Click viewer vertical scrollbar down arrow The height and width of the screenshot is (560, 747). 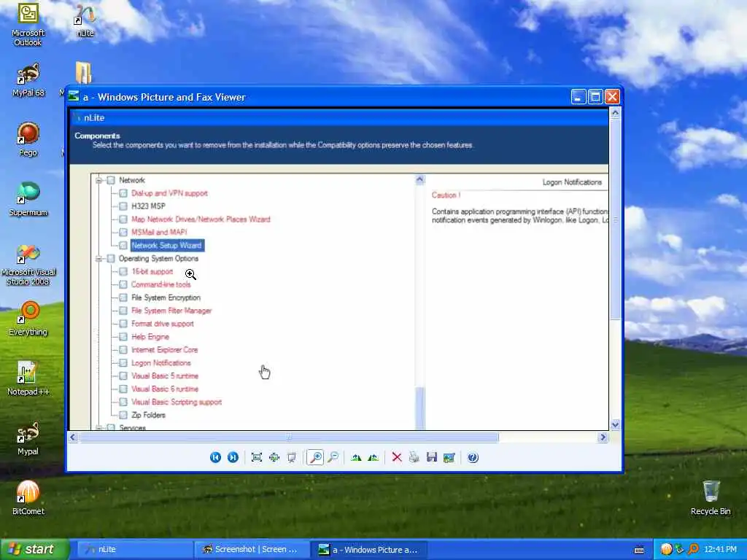pyautogui.click(x=615, y=425)
